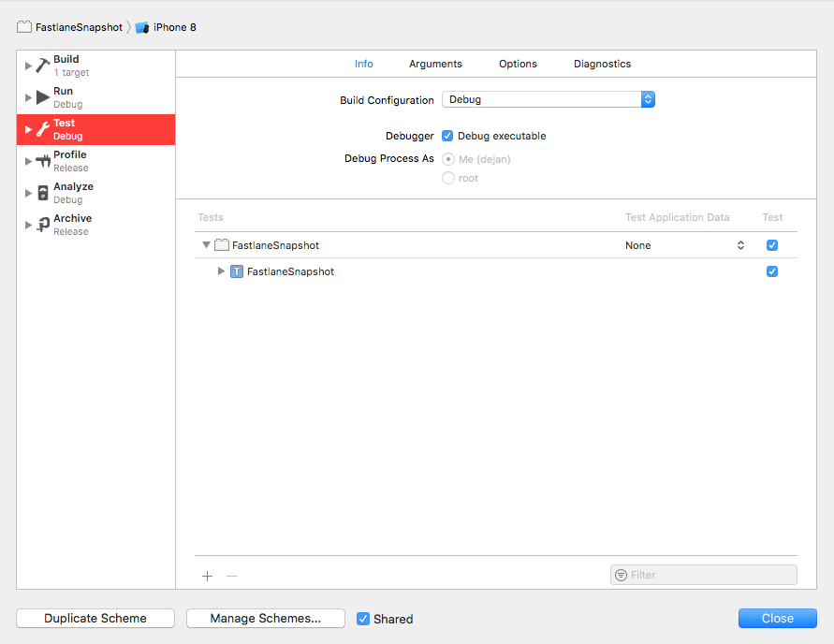
Task: Click the Run play icon in sidebar
Action: [x=43, y=97]
